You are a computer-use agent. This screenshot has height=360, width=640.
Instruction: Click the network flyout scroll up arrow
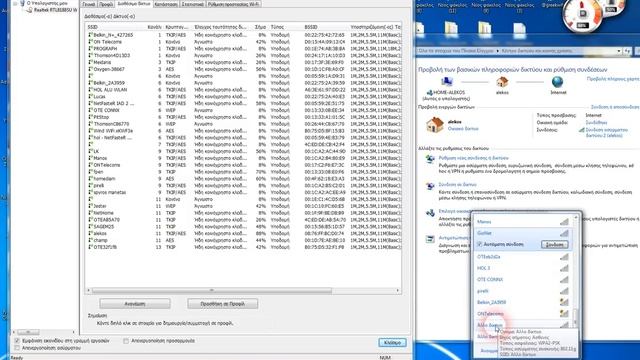pyautogui.click(x=576, y=218)
